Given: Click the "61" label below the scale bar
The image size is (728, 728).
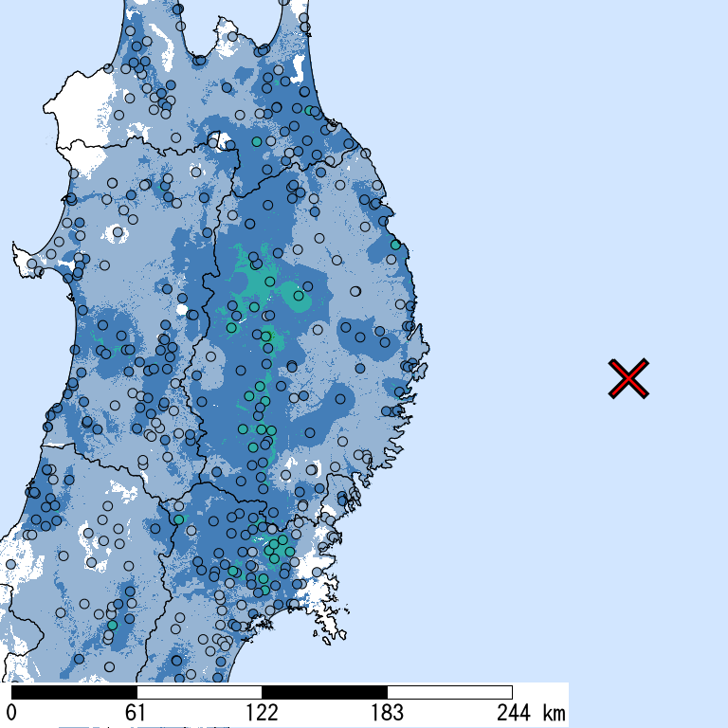Looking at the screenshot, I should click(x=135, y=713).
